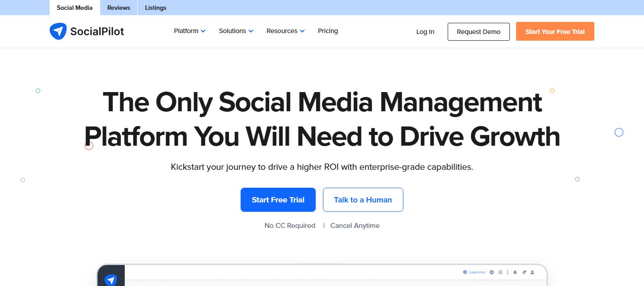Click the notification bell in dashboard preview
The image size is (644, 286).
tap(515, 272)
